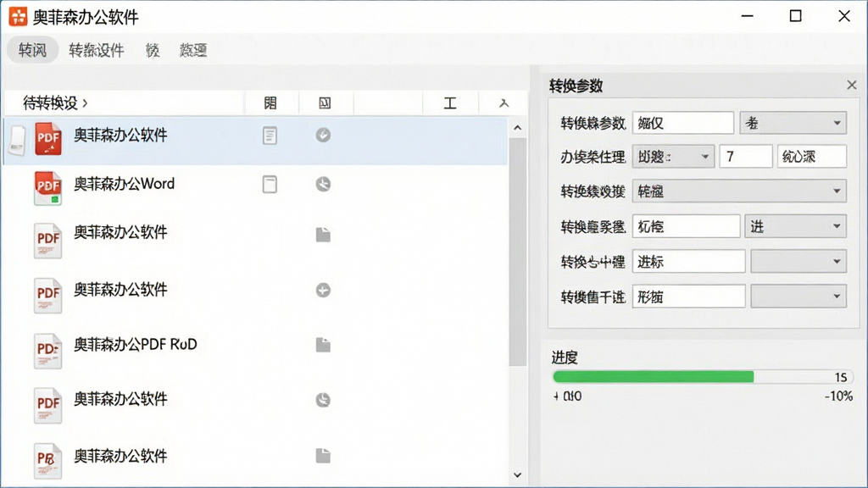Viewport: 868px width, 488px height.
Task: Click the clock status icon in sixth row
Action: tap(323, 400)
